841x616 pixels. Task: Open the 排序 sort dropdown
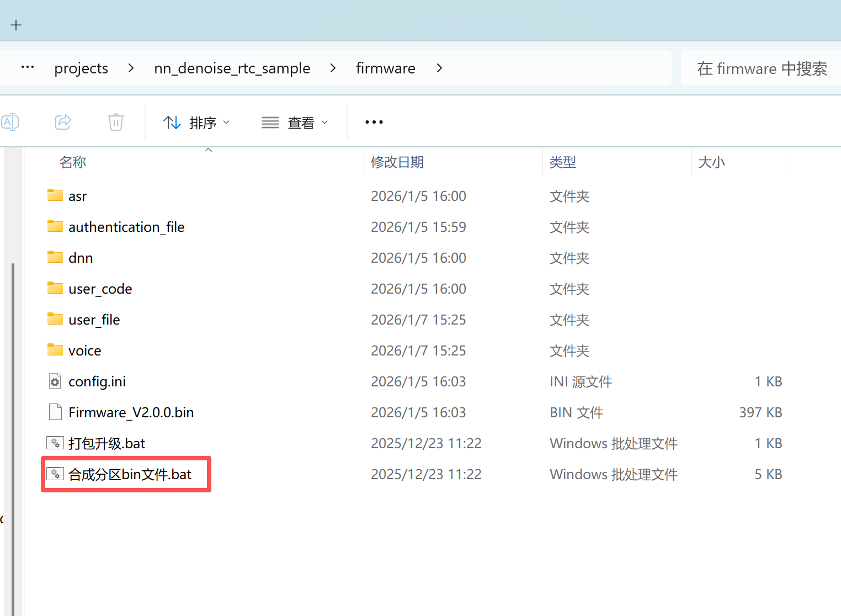click(197, 123)
